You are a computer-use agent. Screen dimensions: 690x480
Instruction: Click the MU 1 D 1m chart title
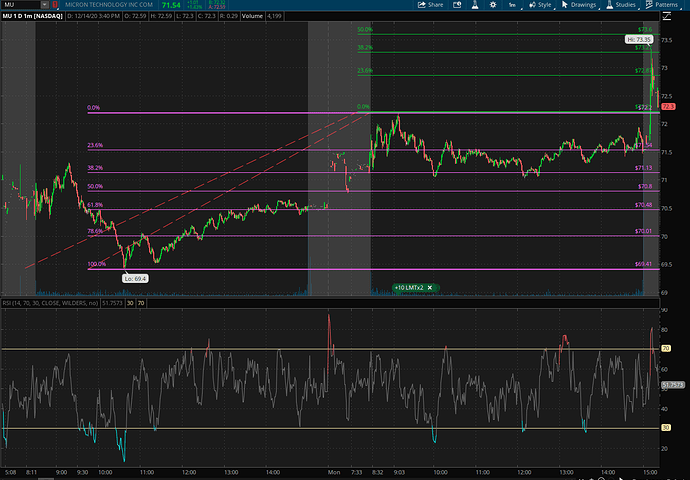(x=32, y=16)
